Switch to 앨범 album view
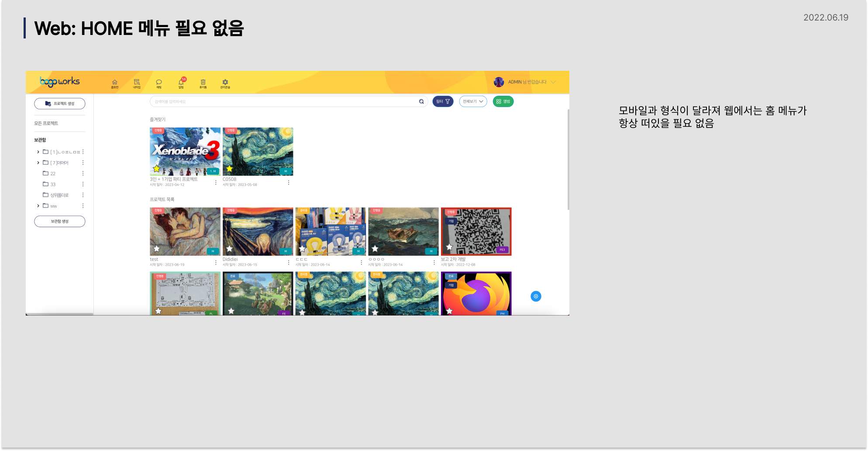This screenshot has height=451, width=868. coord(503,101)
